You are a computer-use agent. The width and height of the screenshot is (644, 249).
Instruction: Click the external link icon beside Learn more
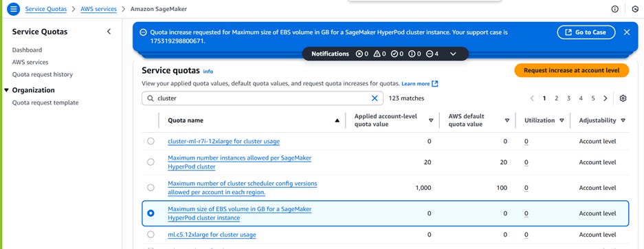click(435, 83)
